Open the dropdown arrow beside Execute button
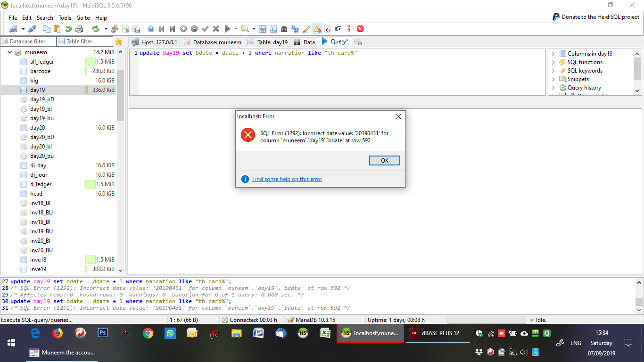Image resolution: width=644 pixels, height=362 pixels. tap(235, 29)
